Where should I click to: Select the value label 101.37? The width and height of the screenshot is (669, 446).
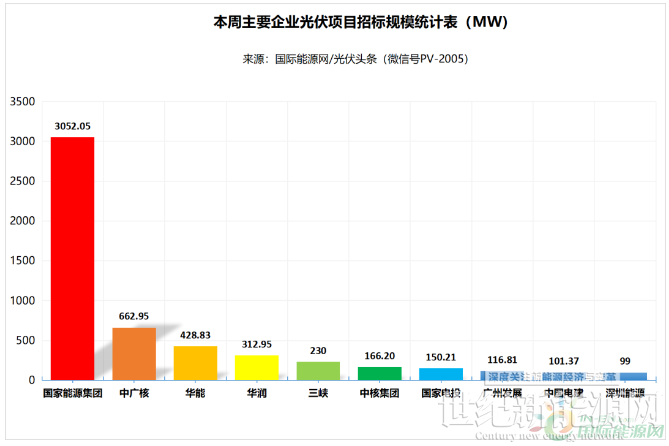tap(564, 361)
